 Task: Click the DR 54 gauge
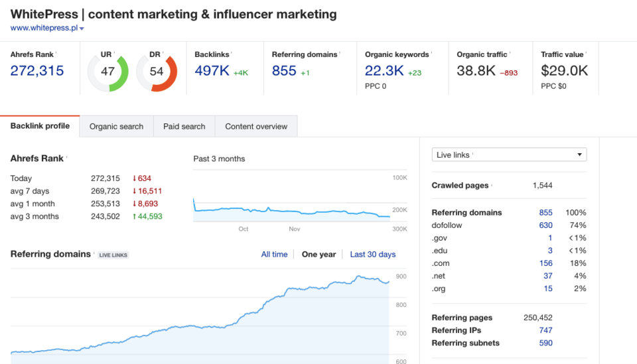click(x=157, y=72)
